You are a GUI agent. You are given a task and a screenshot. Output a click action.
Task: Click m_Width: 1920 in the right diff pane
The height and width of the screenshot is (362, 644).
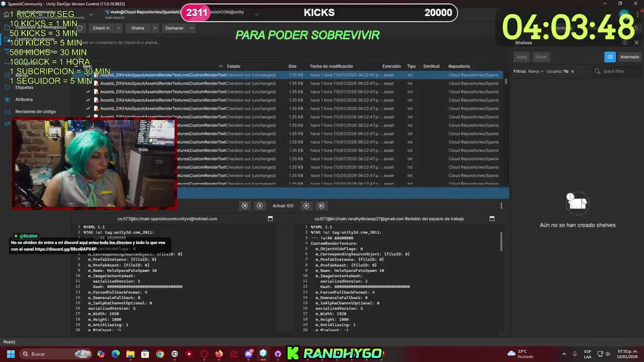pos(331,314)
